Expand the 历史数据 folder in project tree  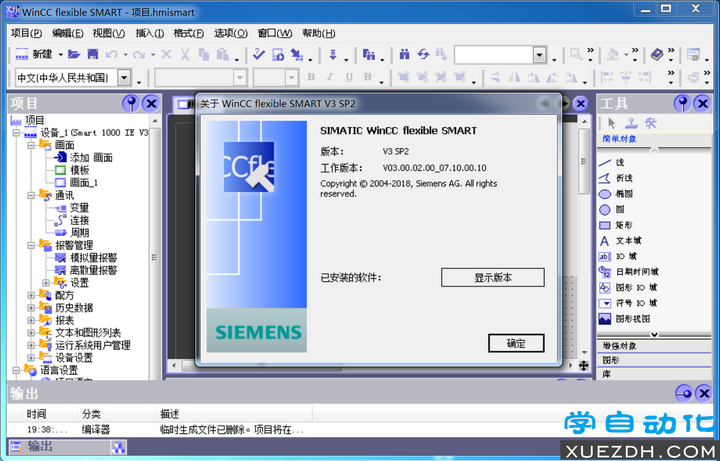[x=31, y=308]
